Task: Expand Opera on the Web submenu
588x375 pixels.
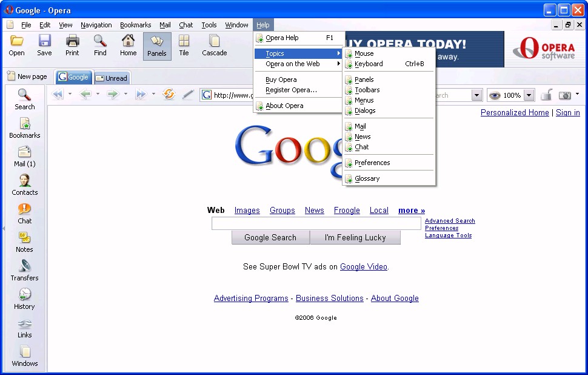Action: [298, 64]
